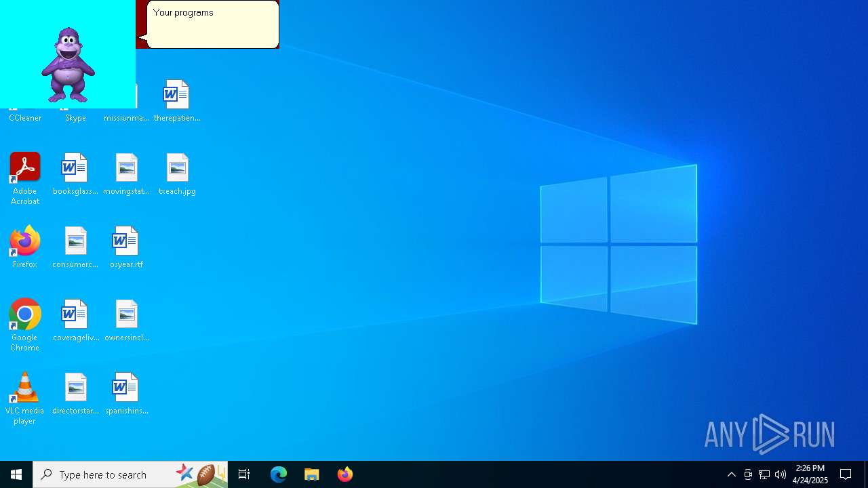Open File Explorer from the taskbar
Viewport: 868px width, 488px height.
312,474
